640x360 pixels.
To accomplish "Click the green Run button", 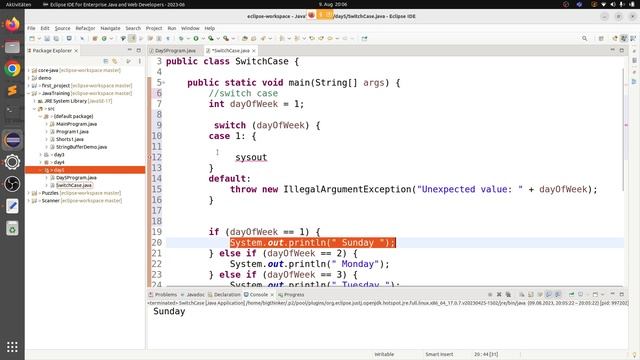I will pyautogui.click(x=196, y=38).
